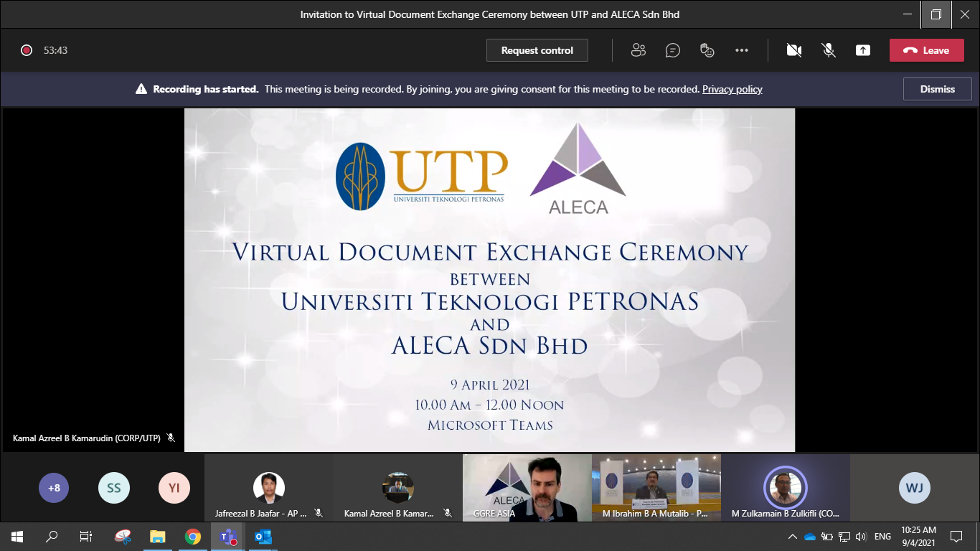Click the network tray icon

[x=844, y=537]
